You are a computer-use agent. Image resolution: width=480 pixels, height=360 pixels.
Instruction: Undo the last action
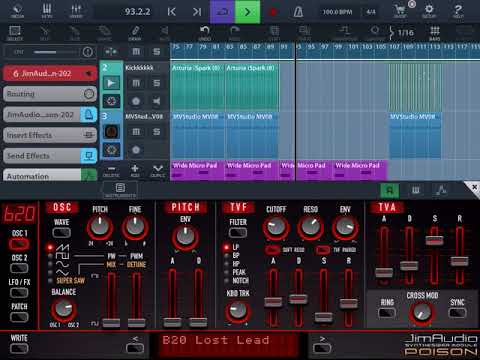pos(204,33)
